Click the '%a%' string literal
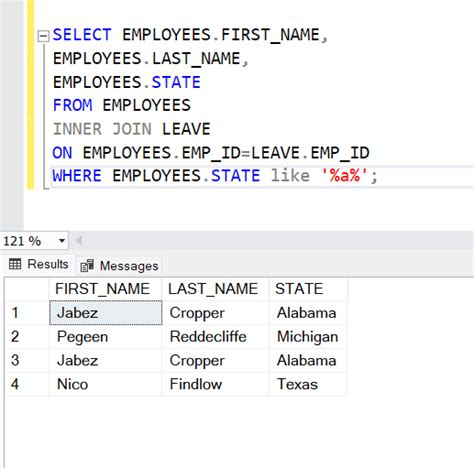This screenshot has height=468, width=474. pyautogui.click(x=344, y=176)
